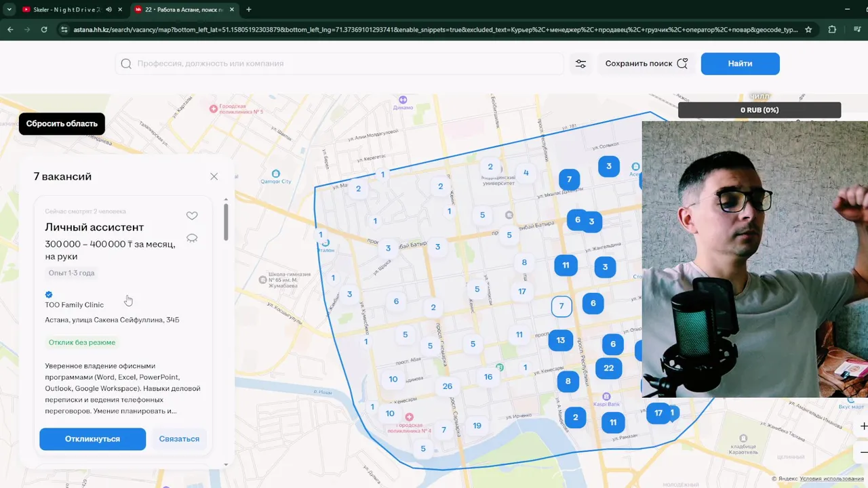Click the browser address bar URL
The width and height of the screenshot is (868, 488).
[435, 30]
